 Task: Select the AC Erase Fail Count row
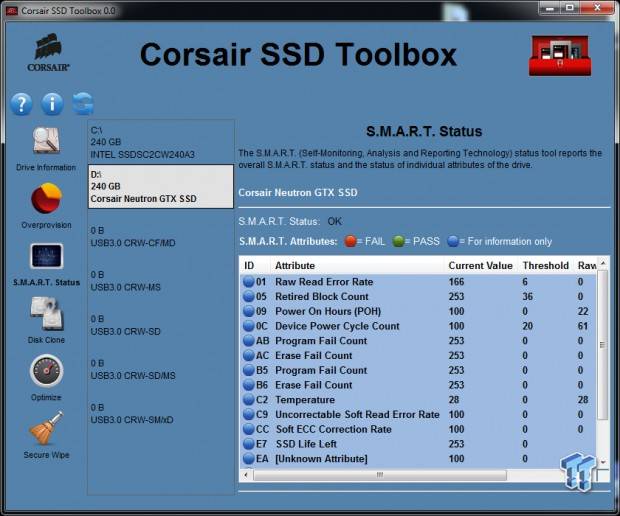[x=418, y=355]
